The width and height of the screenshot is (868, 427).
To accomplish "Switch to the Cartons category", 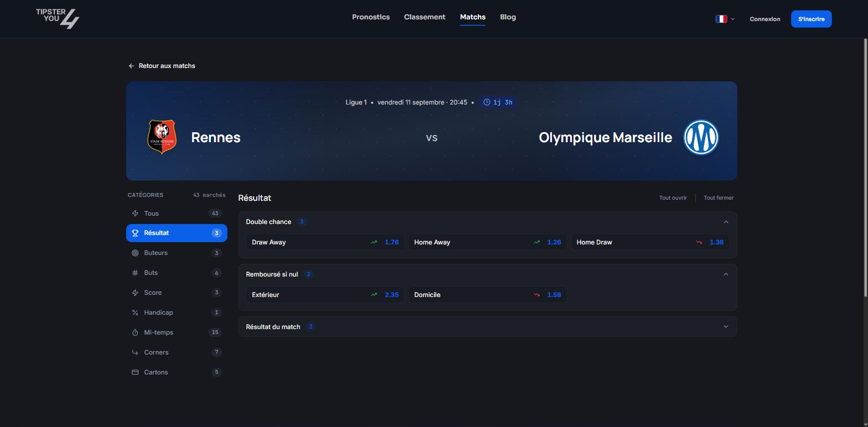I will click(177, 372).
